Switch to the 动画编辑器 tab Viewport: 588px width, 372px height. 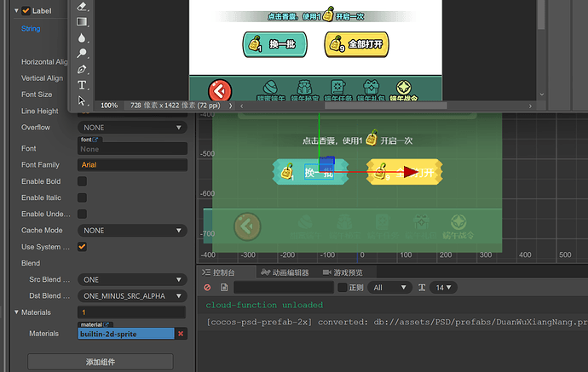pyautogui.click(x=285, y=272)
